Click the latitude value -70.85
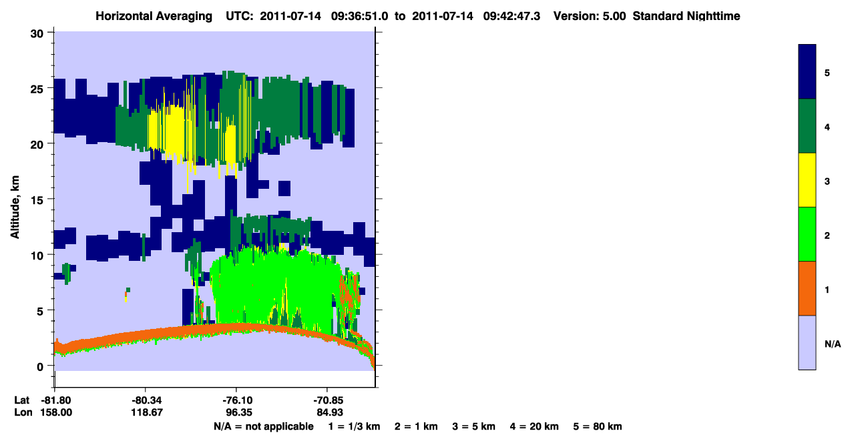Screen dimensions: 868x445 327,400
